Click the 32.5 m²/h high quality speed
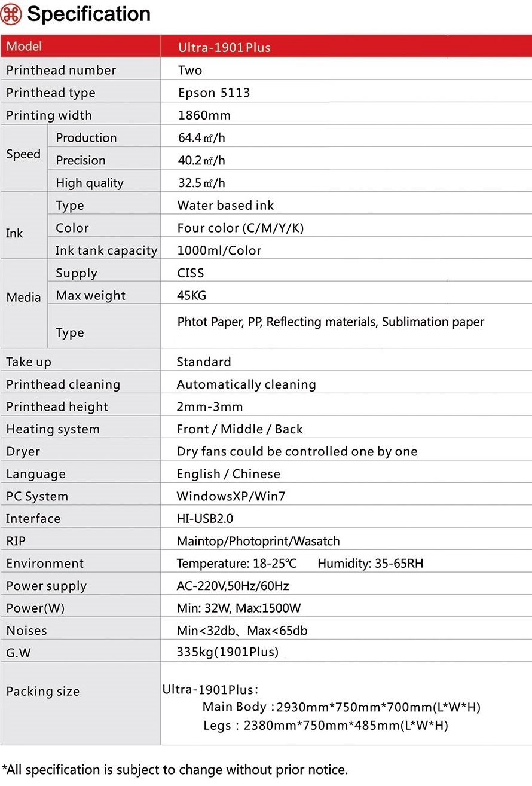The height and width of the screenshot is (786, 532). click(x=201, y=183)
